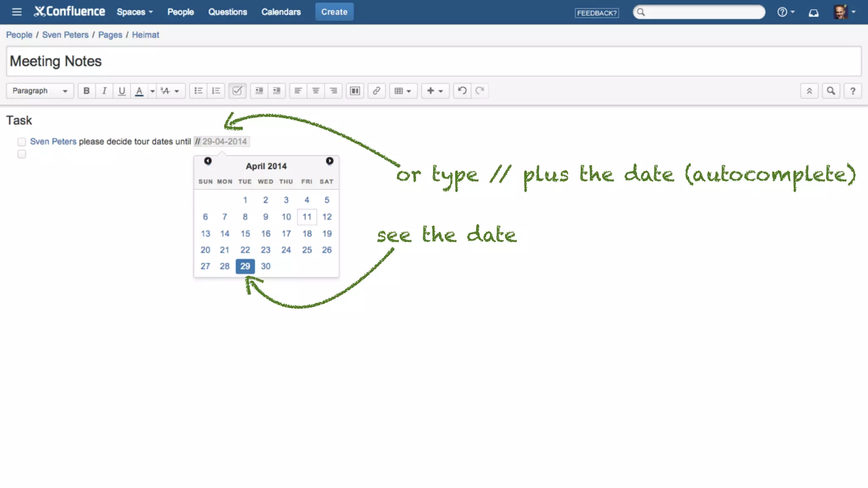This screenshot has height=488, width=868.
Task: Check the empty second task checkbox
Action: (22, 154)
